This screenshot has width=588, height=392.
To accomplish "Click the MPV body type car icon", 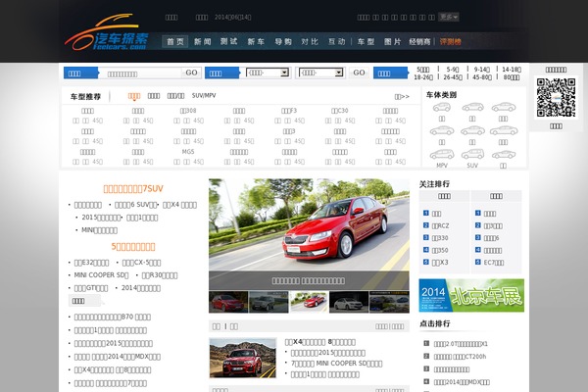I will 442,154.
